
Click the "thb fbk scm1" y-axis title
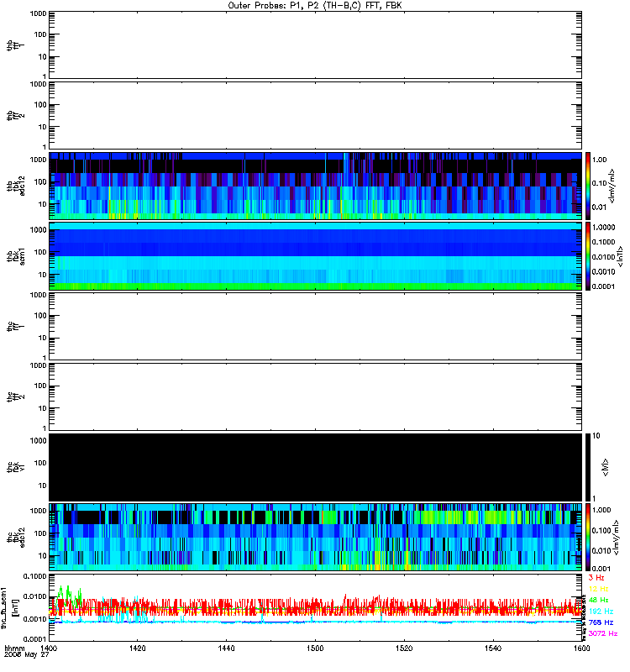[16, 256]
